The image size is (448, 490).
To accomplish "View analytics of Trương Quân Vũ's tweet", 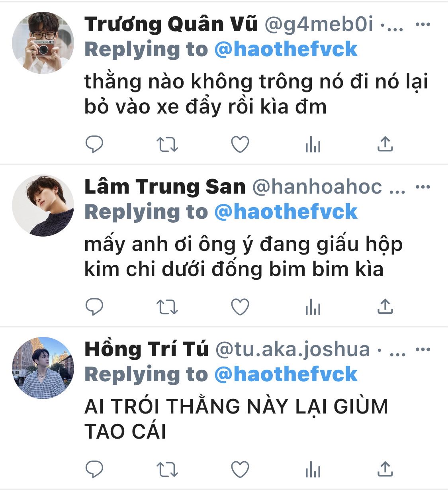I will [x=313, y=145].
